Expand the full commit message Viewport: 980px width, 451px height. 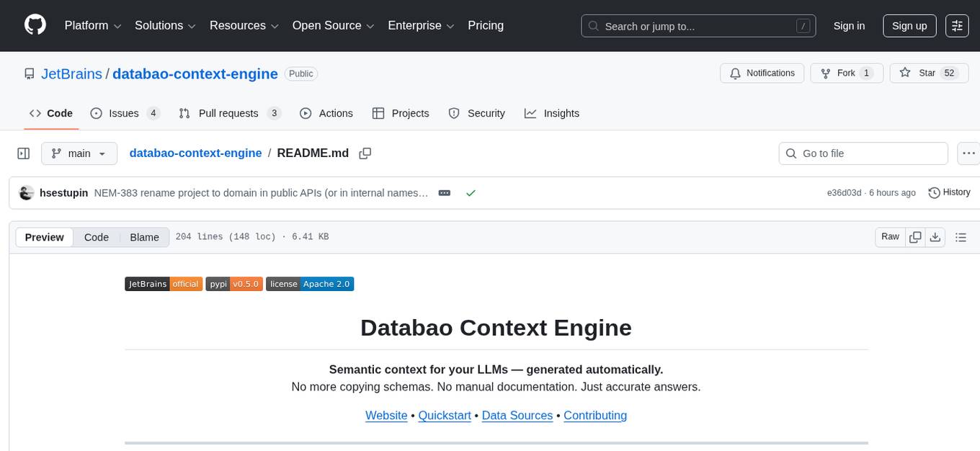(x=444, y=192)
